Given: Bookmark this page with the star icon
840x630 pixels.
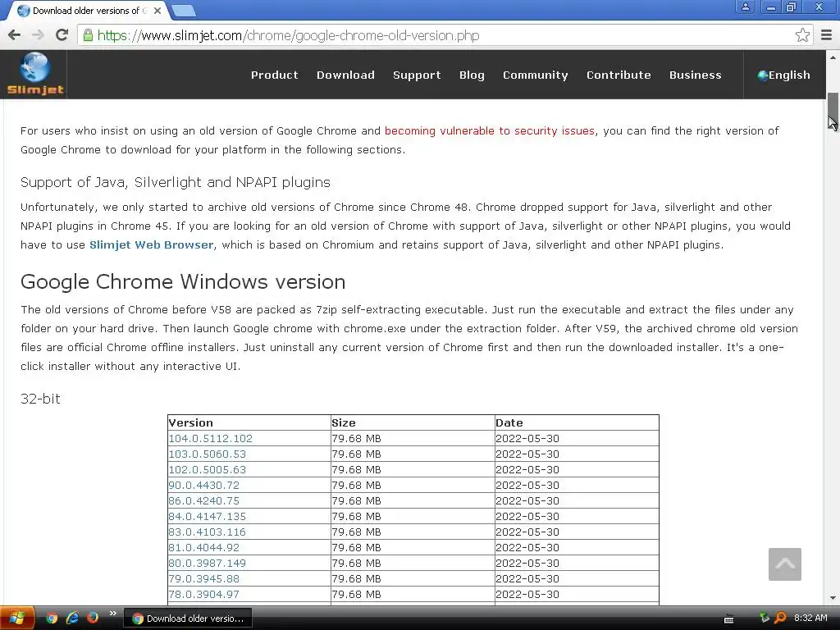Looking at the screenshot, I should (x=802, y=35).
